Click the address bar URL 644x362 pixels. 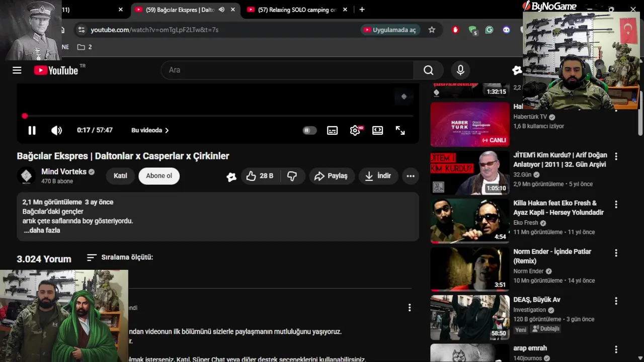[154, 30]
